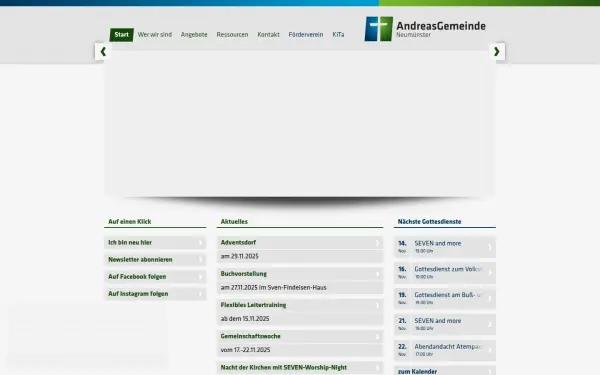The image size is (600, 375).
Task: Click chevron in Gemeinschaftswoche row
Action: point(377,336)
